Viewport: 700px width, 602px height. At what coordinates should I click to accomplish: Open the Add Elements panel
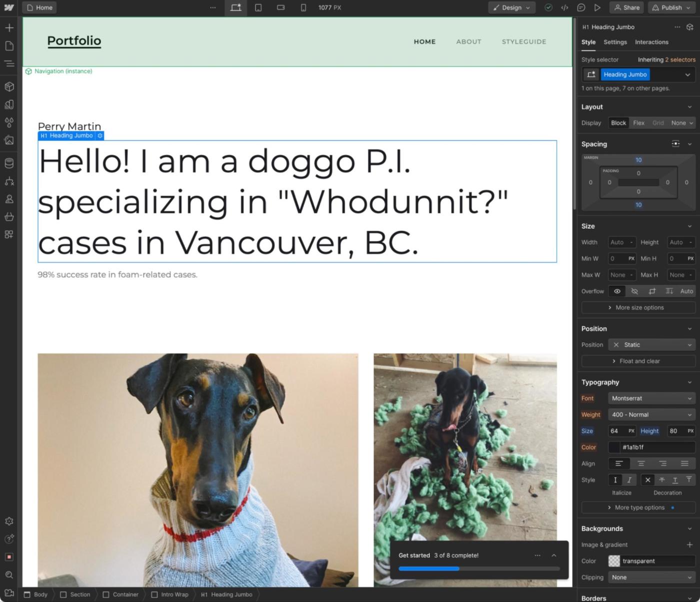point(9,28)
